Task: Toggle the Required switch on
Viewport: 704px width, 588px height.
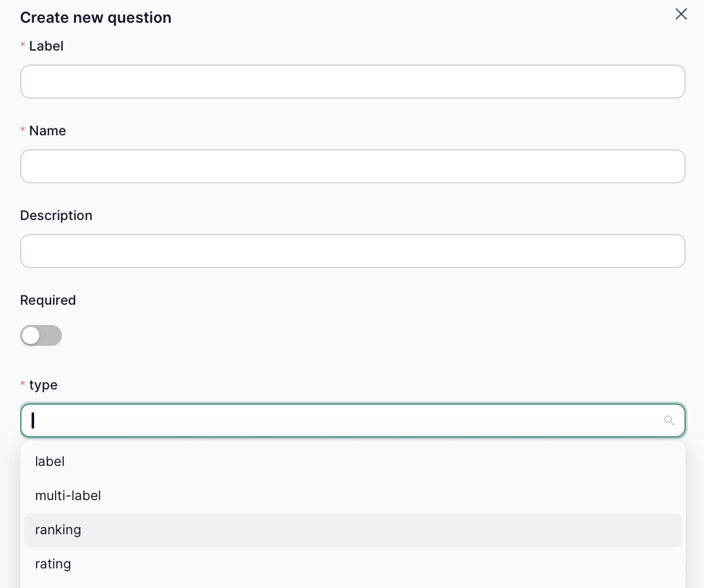Action: 41,335
